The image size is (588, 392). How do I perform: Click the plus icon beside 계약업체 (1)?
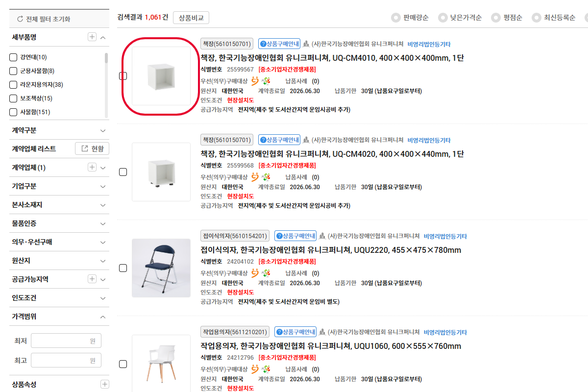[x=92, y=168]
